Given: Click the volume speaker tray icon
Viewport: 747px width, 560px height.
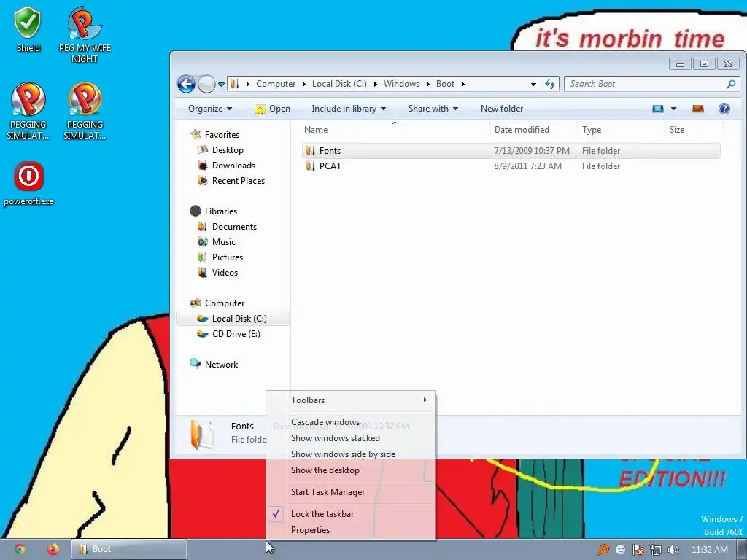Looking at the screenshot, I should click(673, 550).
